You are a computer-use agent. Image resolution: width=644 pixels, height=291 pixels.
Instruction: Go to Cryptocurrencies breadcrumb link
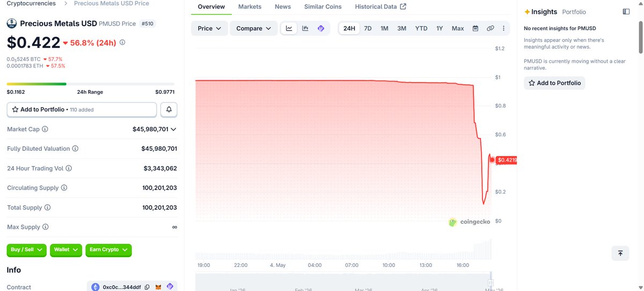(x=31, y=3)
